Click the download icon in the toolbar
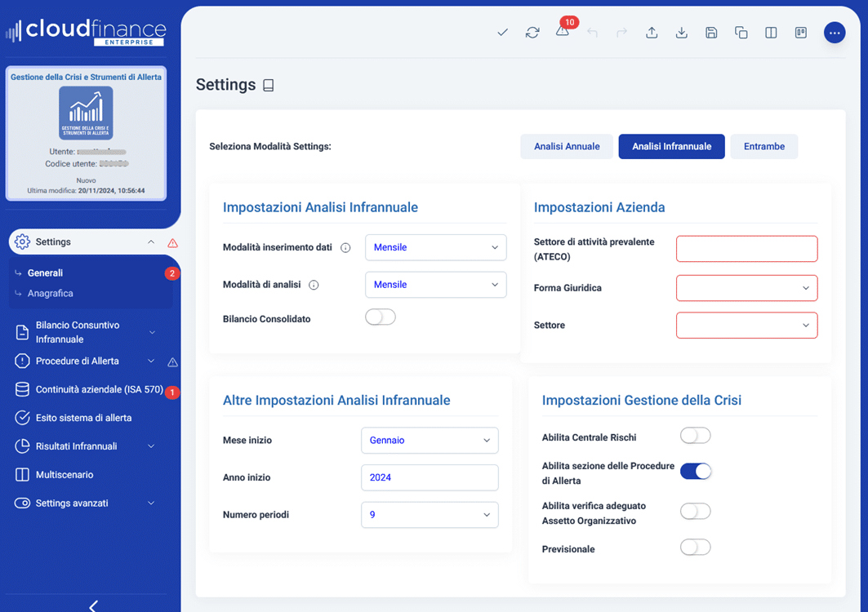This screenshot has width=868, height=612. click(681, 33)
